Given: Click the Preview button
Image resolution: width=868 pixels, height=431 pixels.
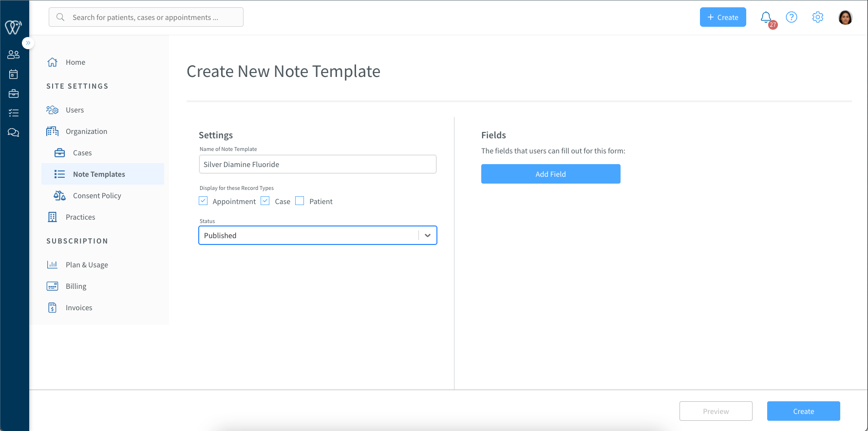Looking at the screenshot, I should coord(716,411).
